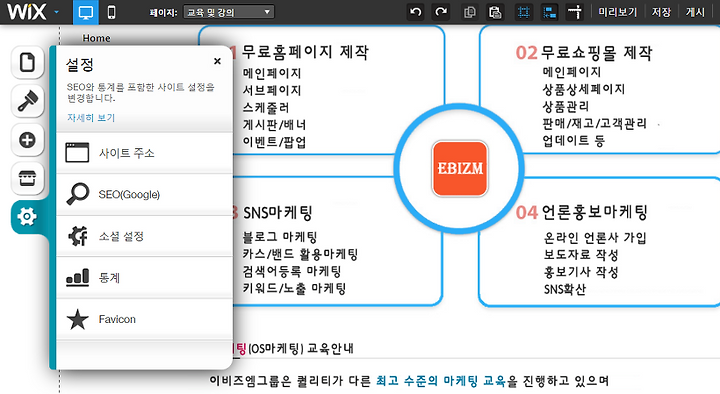This screenshot has width=720, height=394.
Task: Select the 04 언론홍보마케팅 heading
Action: click(x=581, y=212)
